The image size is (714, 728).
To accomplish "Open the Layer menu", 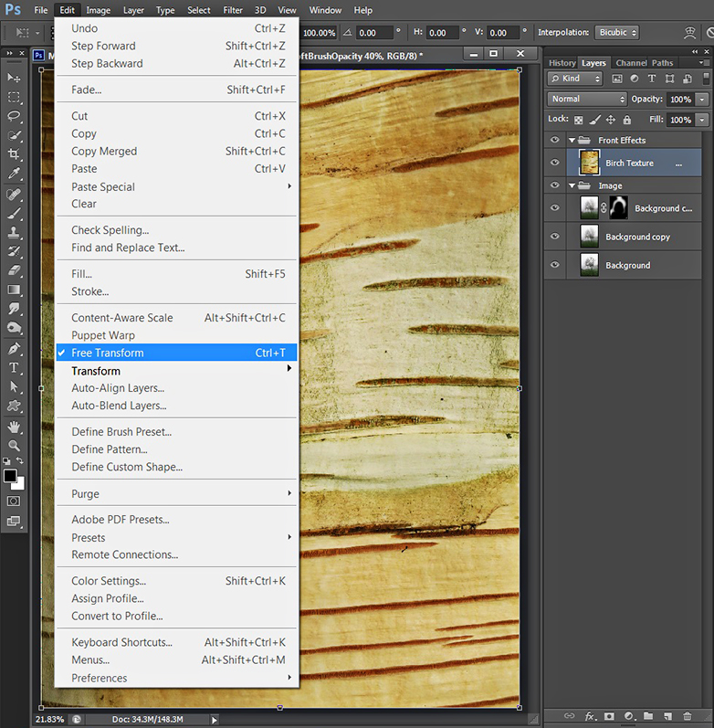I will (x=133, y=10).
